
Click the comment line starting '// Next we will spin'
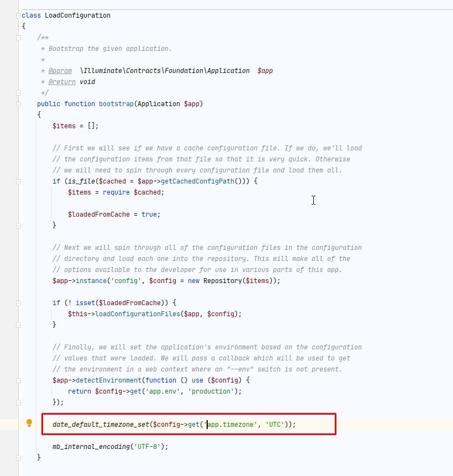click(x=207, y=248)
